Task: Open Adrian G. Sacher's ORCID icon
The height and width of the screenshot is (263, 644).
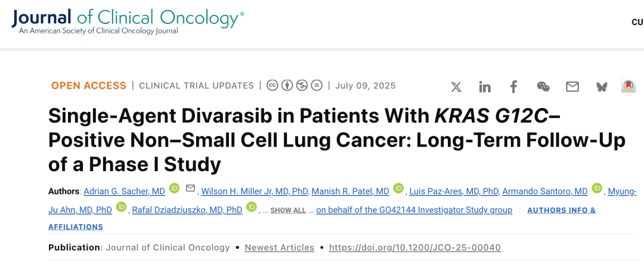Action: point(174,188)
